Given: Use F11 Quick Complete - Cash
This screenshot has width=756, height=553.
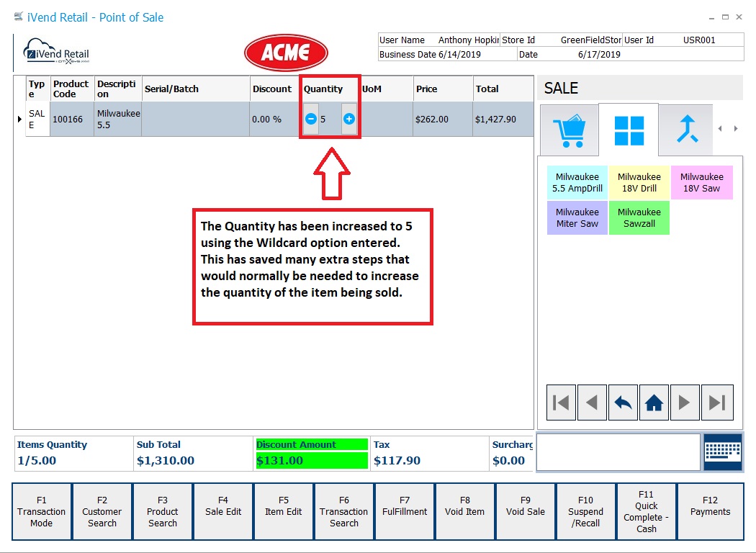Looking at the screenshot, I should [x=647, y=511].
